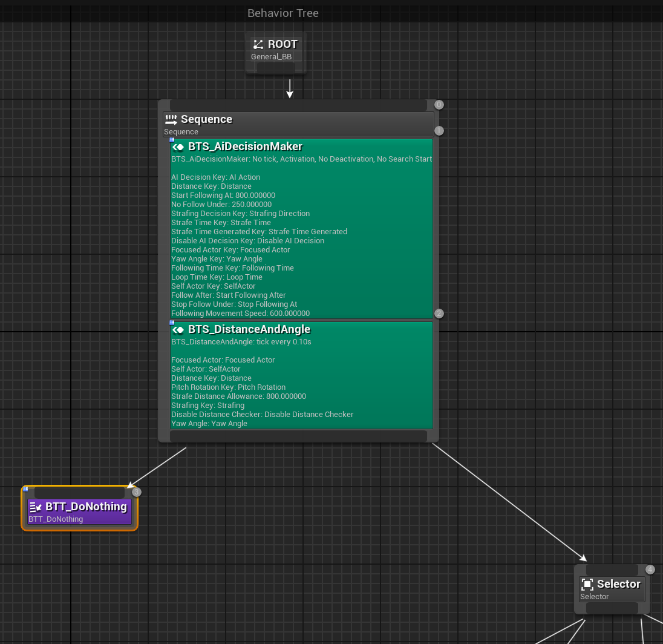Click the blueprint marker on BTS_AiDecisionMaker

pyautogui.click(x=172, y=140)
